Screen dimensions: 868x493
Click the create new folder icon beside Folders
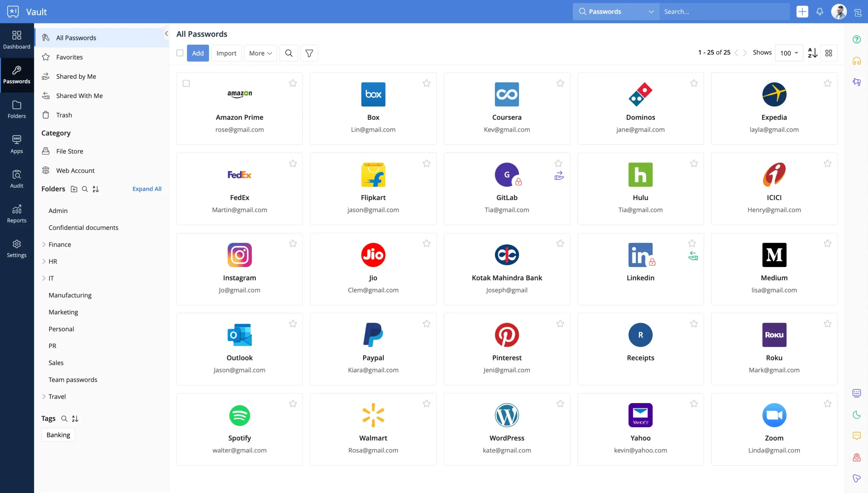point(74,189)
